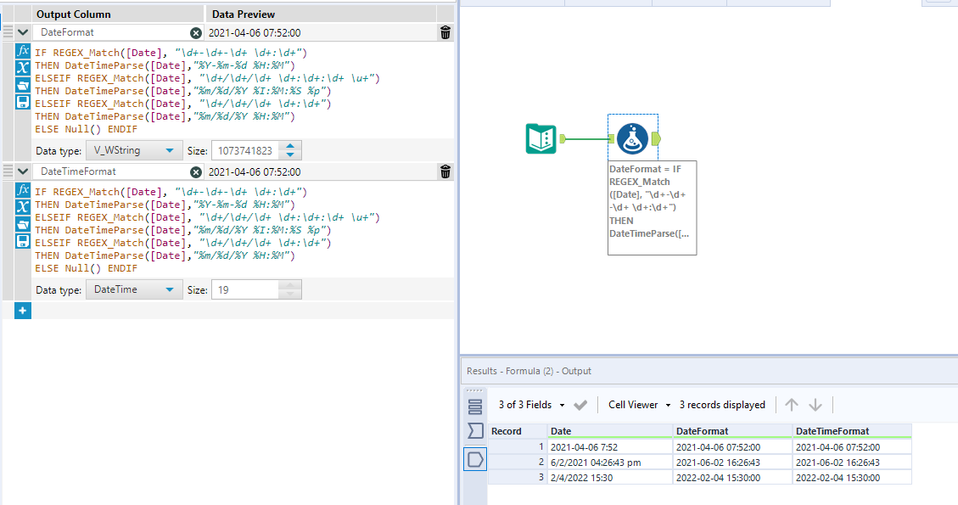Image resolution: width=958 pixels, height=505 pixels.
Task: Show results metadata view icon
Action: [x=475, y=407]
